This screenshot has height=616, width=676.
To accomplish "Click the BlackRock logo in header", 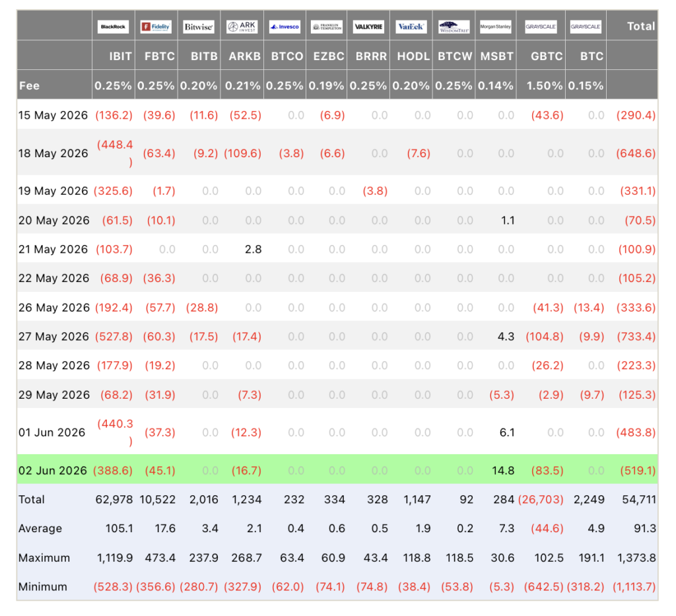I will (113, 26).
